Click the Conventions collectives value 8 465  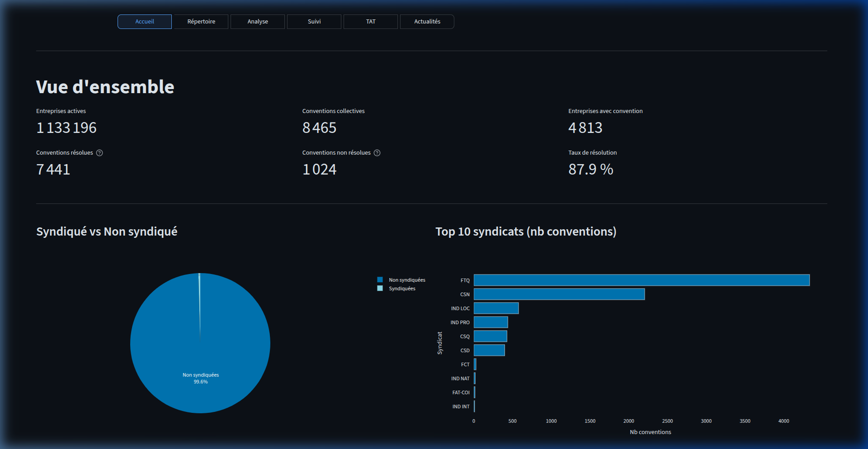(x=319, y=128)
